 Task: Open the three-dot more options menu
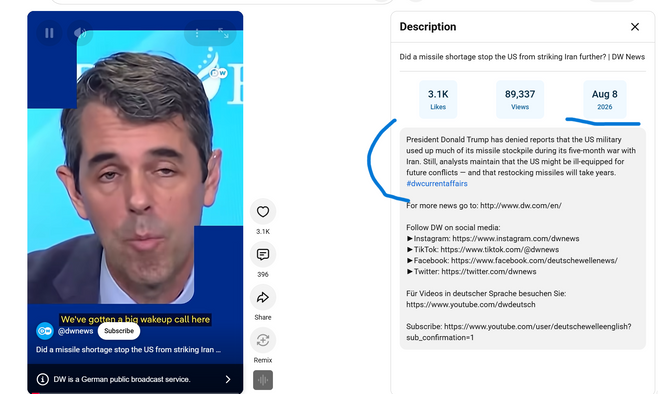click(197, 33)
